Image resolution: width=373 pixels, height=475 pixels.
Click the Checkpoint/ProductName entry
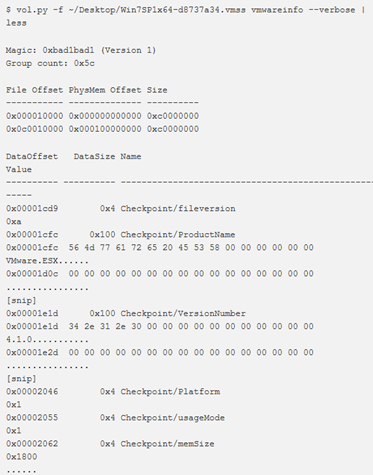tap(178, 235)
